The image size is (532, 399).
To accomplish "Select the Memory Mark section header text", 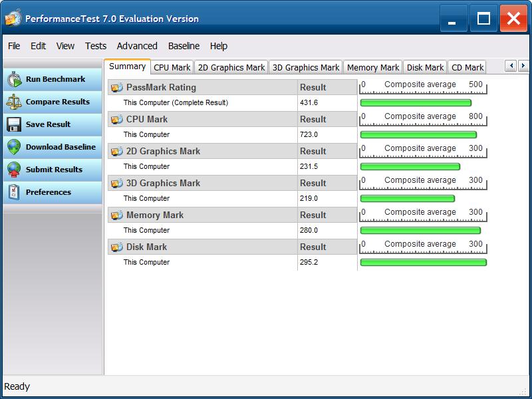I will point(155,215).
